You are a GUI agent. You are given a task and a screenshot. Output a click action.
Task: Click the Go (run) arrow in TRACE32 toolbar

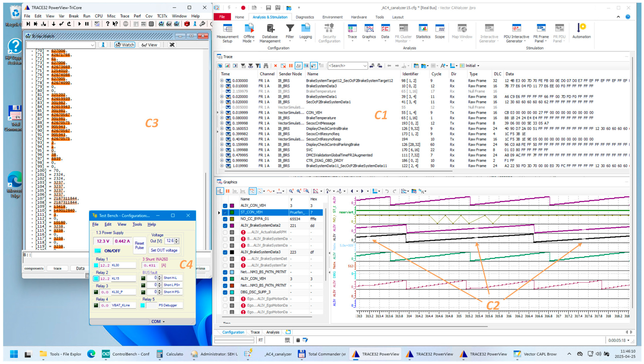tap(79, 24)
